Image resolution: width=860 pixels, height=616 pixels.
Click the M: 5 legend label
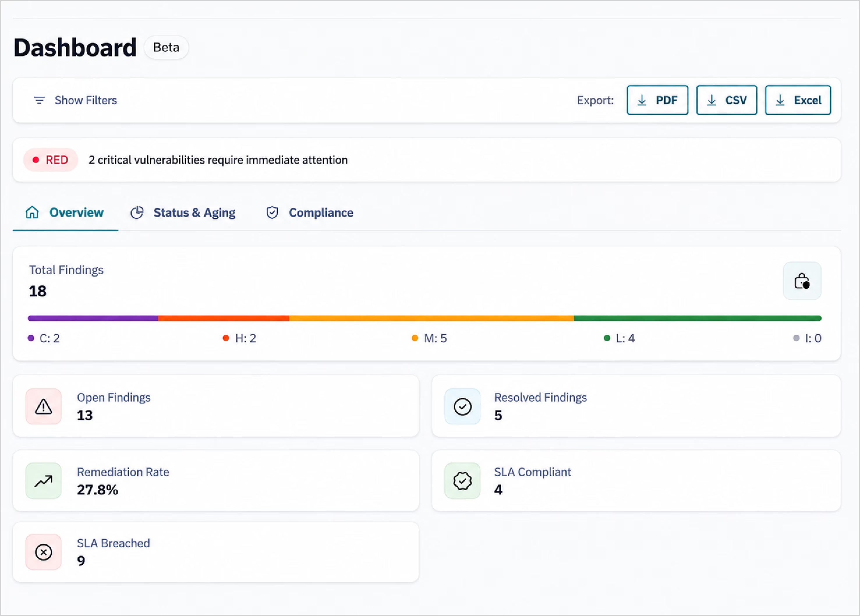[x=435, y=338]
